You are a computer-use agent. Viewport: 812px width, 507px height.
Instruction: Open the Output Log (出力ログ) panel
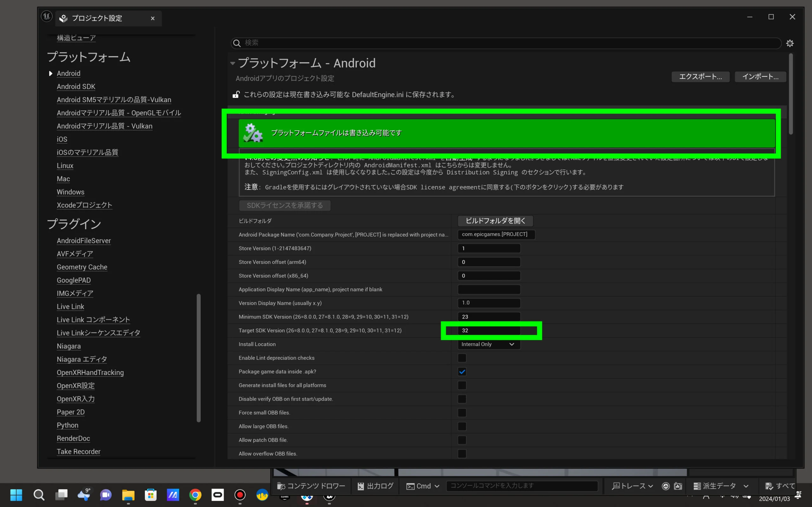click(376, 486)
